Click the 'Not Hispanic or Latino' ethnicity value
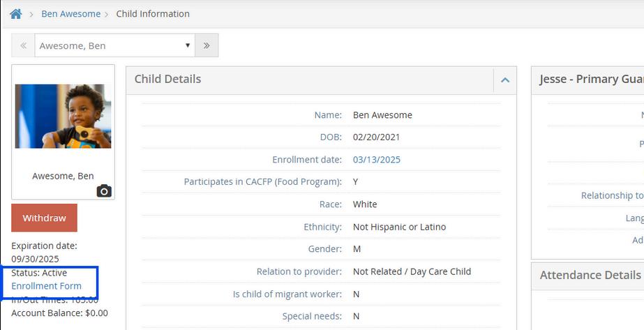This screenshot has width=644, height=330. click(399, 227)
